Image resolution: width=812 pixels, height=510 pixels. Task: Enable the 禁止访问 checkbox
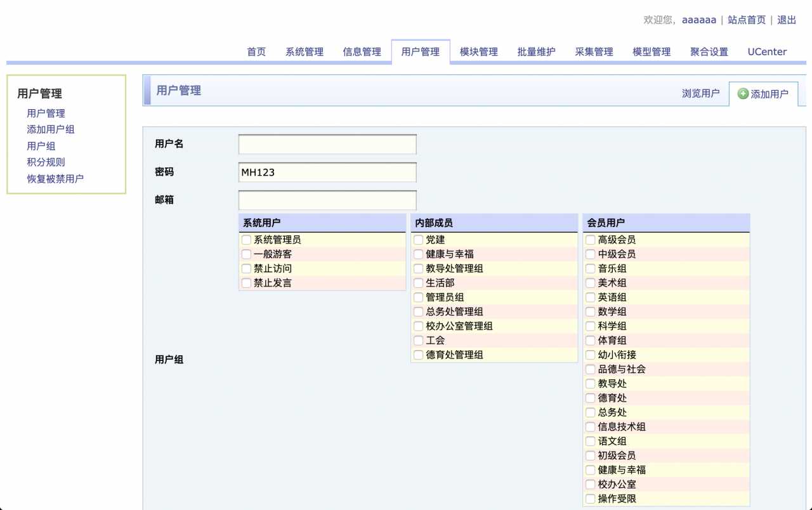coord(246,268)
